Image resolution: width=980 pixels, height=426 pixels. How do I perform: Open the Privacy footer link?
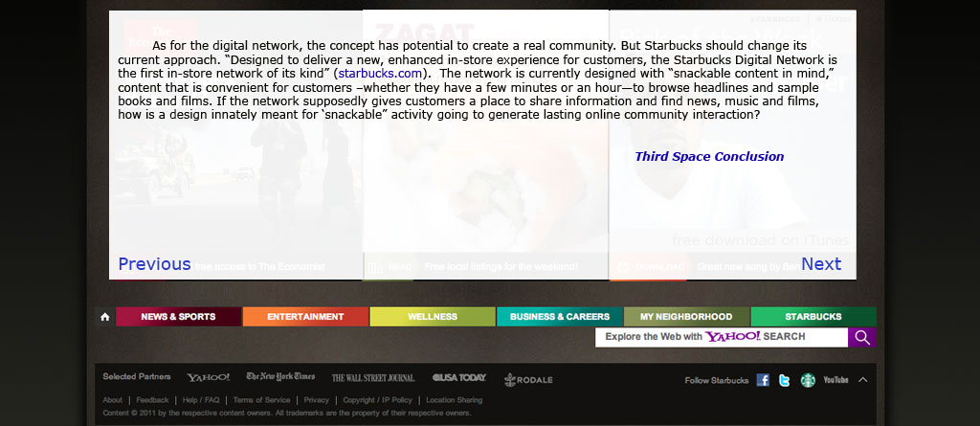[316, 400]
